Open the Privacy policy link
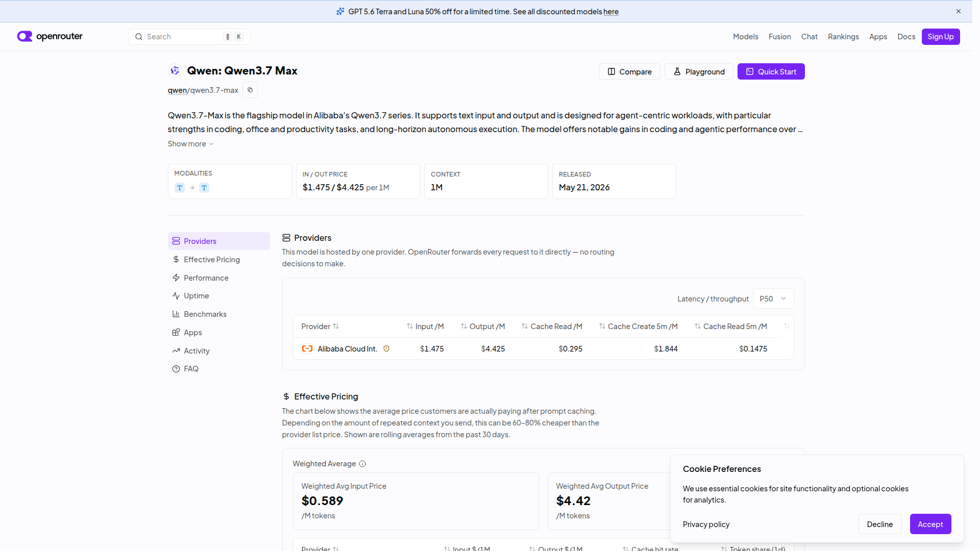 [x=706, y=524]
